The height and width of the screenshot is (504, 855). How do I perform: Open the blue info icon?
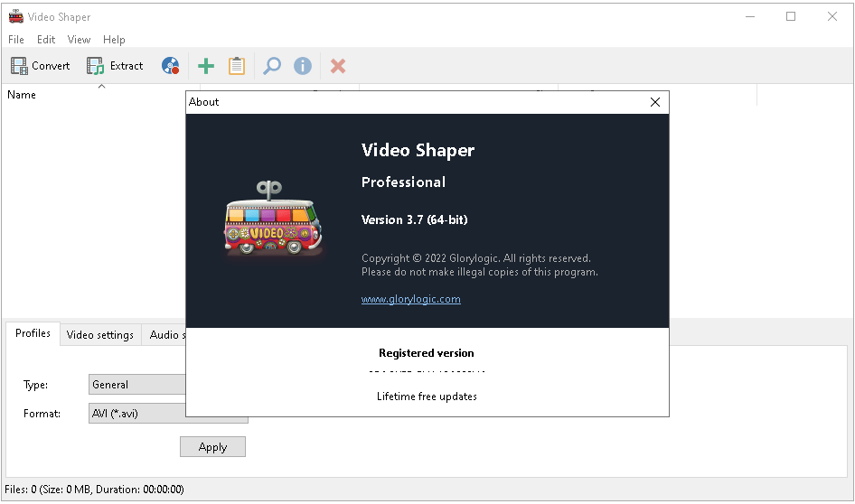[x=303, y=66]
